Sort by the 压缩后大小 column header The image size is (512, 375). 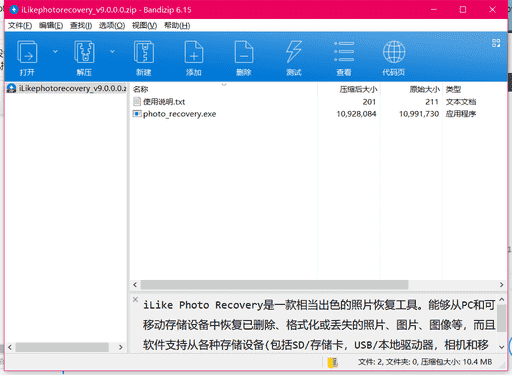(x=358, y=89)
